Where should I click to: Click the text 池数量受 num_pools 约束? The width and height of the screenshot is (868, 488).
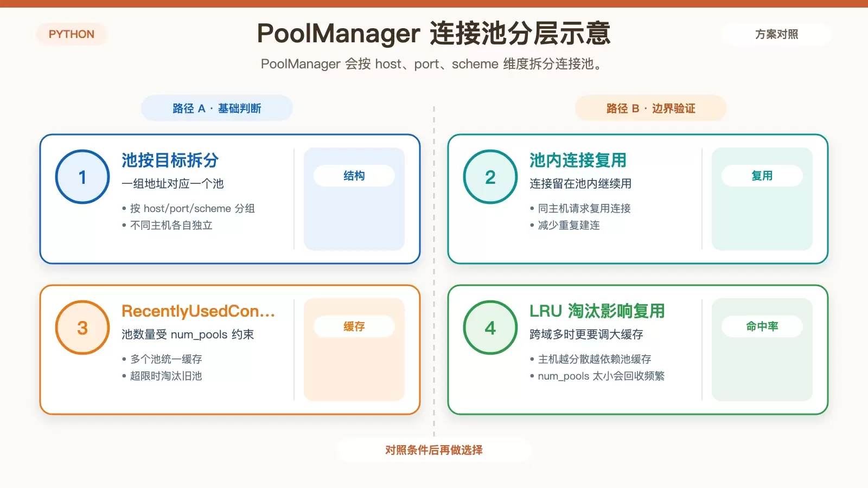click(x=188, y=335)
